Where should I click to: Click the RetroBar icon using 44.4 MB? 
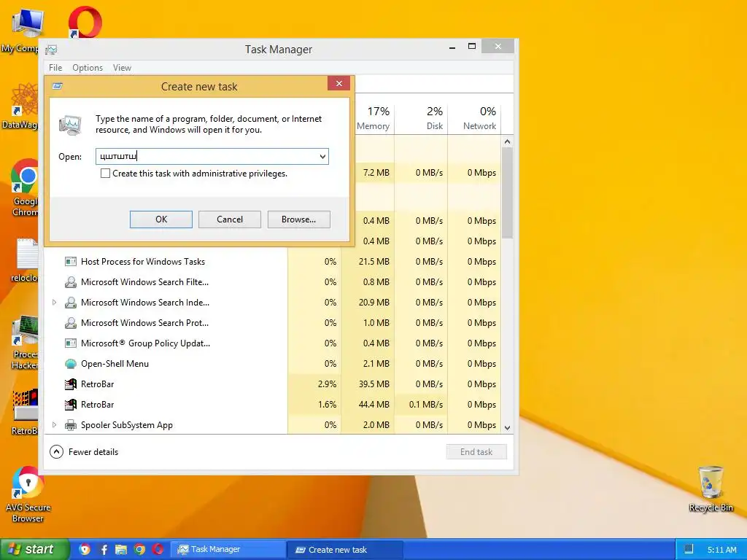click(x=71, y=405)
